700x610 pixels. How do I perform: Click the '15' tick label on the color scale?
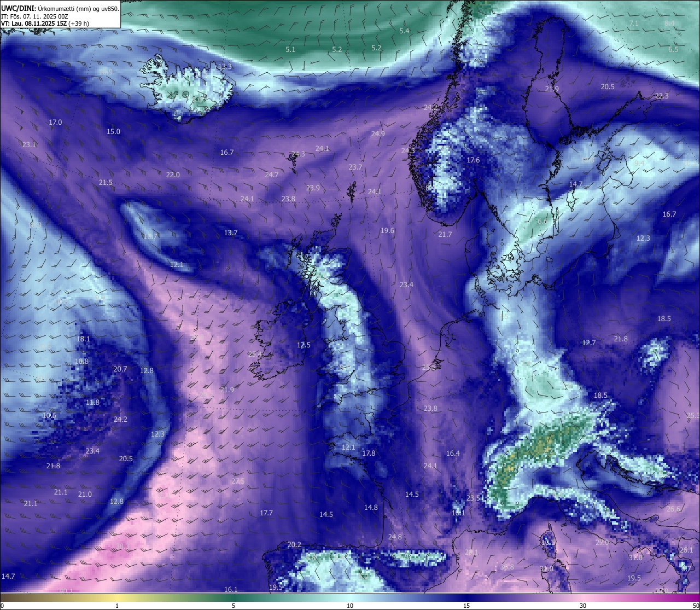[x=466, y=606]
